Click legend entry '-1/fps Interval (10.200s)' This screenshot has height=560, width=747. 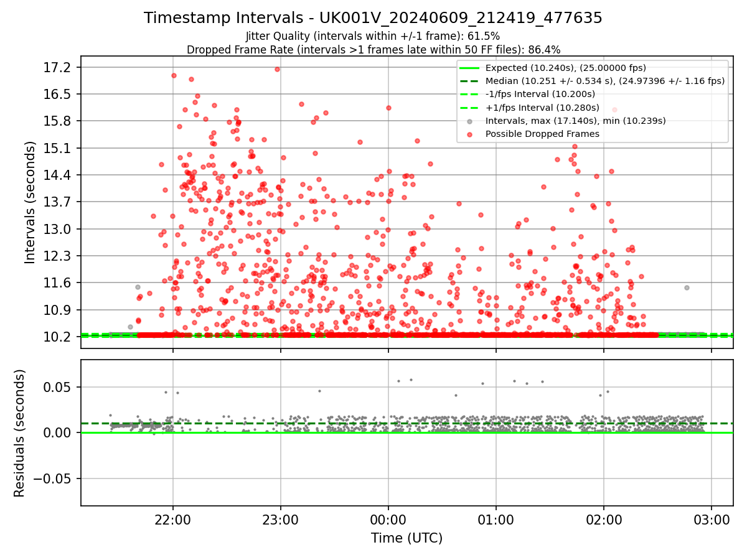pos(542,94)
